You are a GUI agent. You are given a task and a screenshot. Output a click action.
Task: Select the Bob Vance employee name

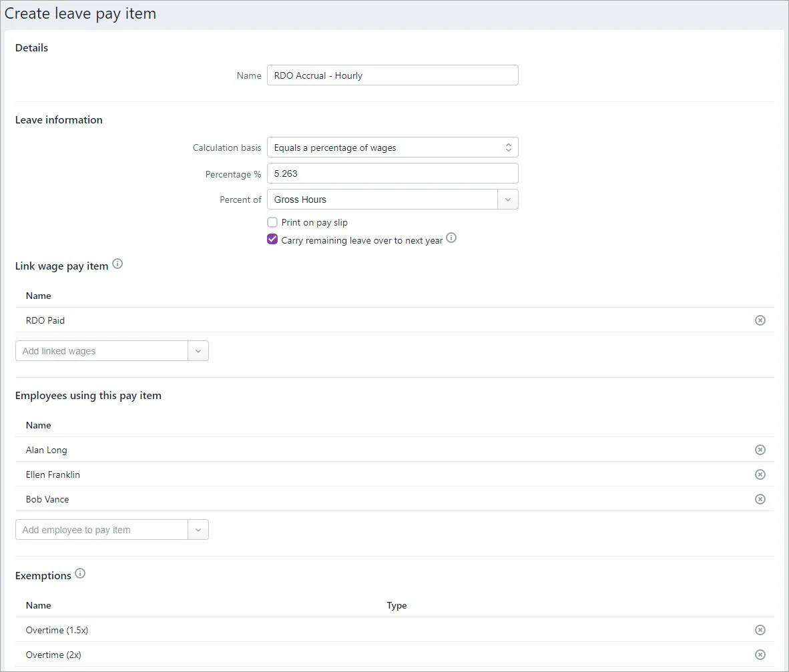47,499
